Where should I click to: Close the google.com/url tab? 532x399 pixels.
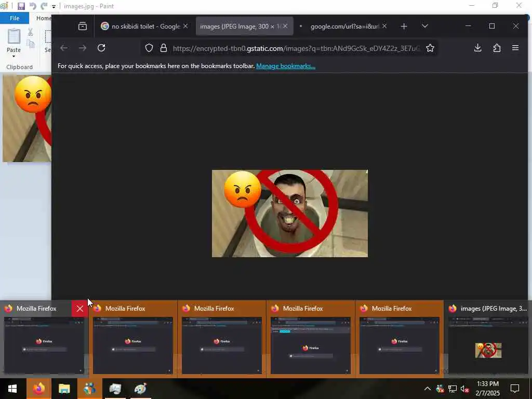(x=384, y=26)
